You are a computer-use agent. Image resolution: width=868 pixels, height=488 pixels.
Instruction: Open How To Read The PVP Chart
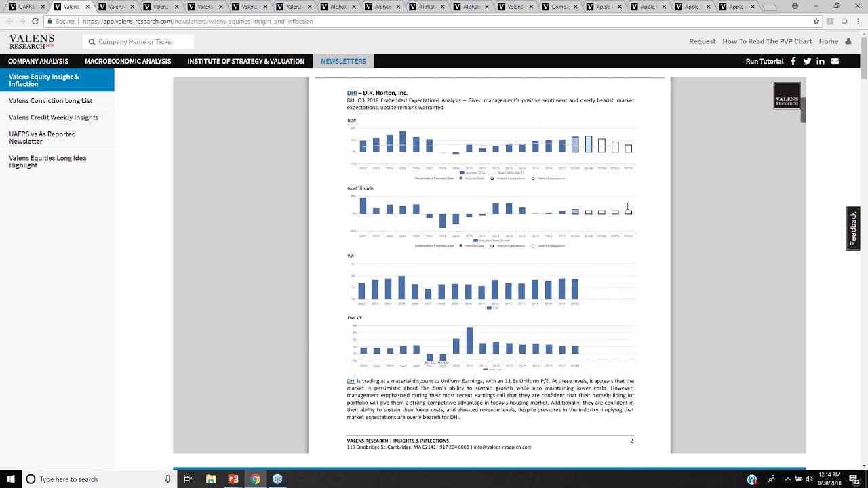pyautogui.click(x=767, y=41)
